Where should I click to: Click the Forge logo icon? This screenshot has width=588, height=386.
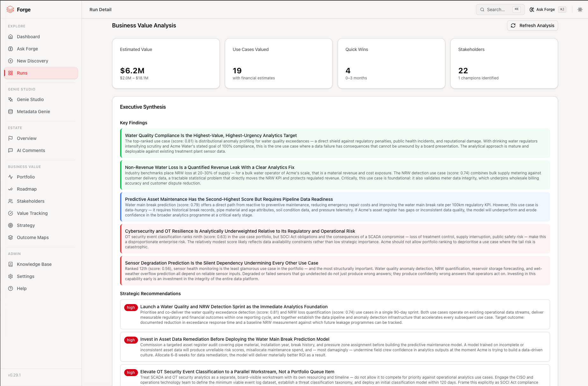point(10,10)
